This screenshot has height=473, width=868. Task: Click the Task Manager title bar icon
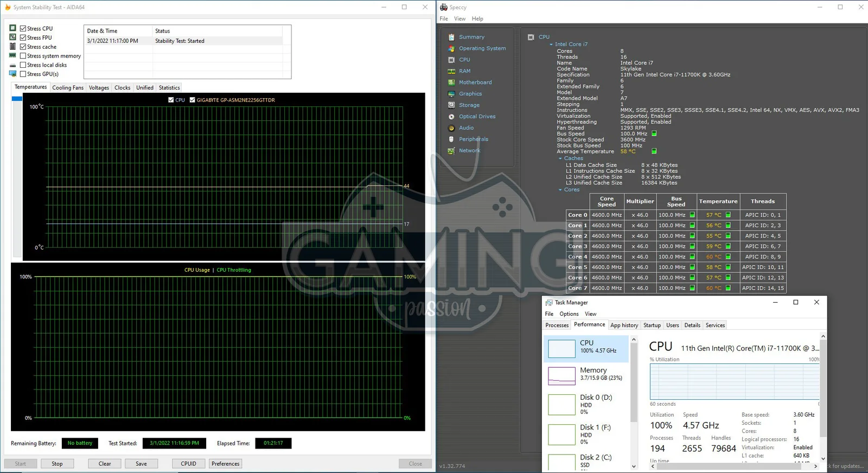click(x=549, y=303)
